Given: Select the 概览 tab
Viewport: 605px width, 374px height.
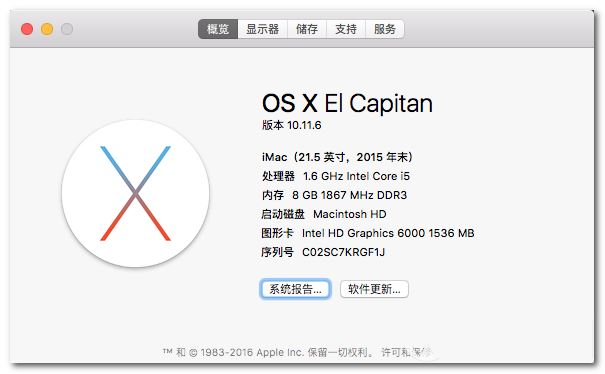Looking at the screenshot, I should click(218, 29).
